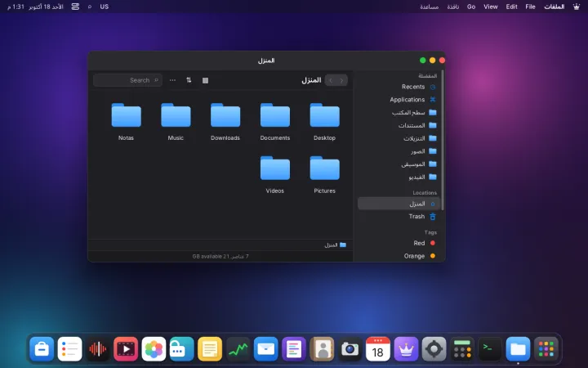Select Applications in the sidebar

tap(399, 100)
